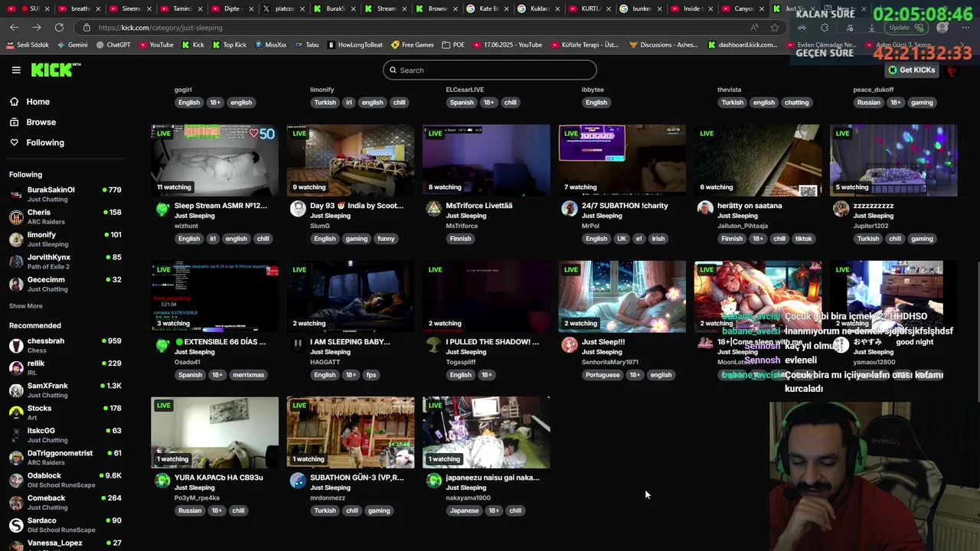Open Cheris channel avatar in the sidebar
The height and width of the screenshot is (551, 980).
[16, 217]
